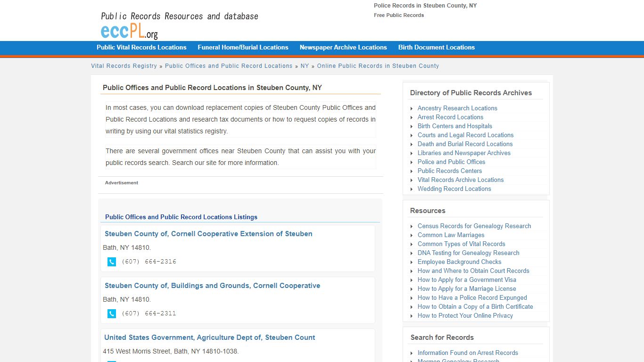The width and height of the screenshot is (644, 362).
Task: Click phone icon beside (607) 664-2311
Action: (x=112, y=313)
